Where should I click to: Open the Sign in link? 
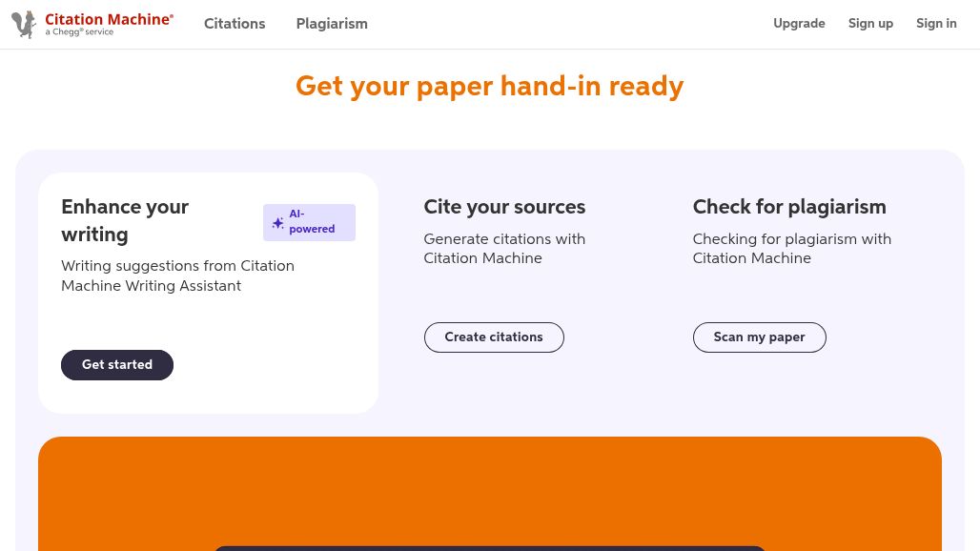pos(936,23)
